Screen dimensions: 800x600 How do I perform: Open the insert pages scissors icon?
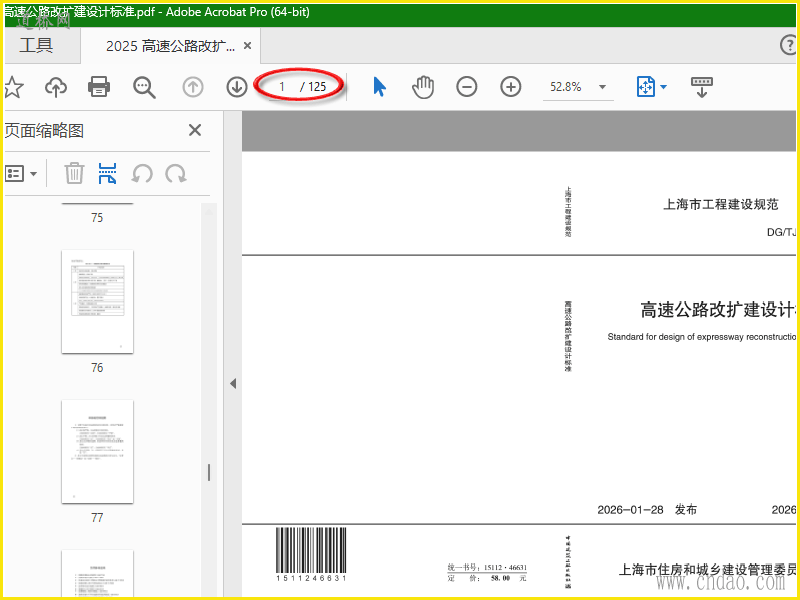point(107,173)
